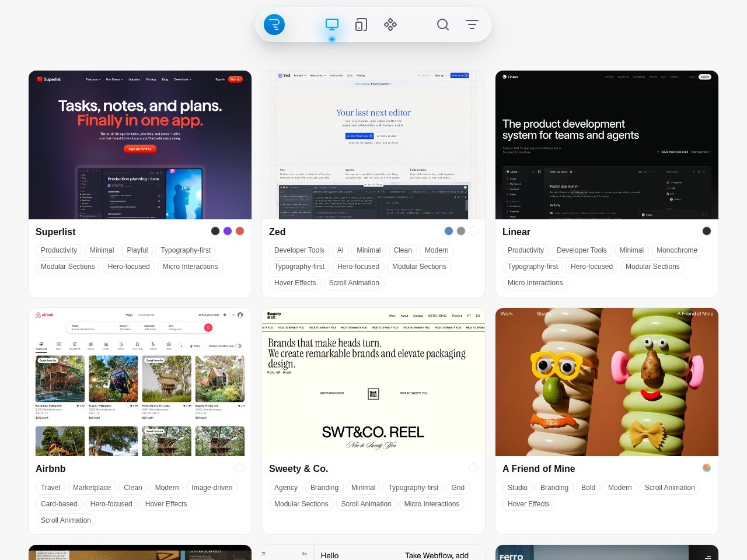Pick the dark color swatch on Superlist card

(215, 231)
